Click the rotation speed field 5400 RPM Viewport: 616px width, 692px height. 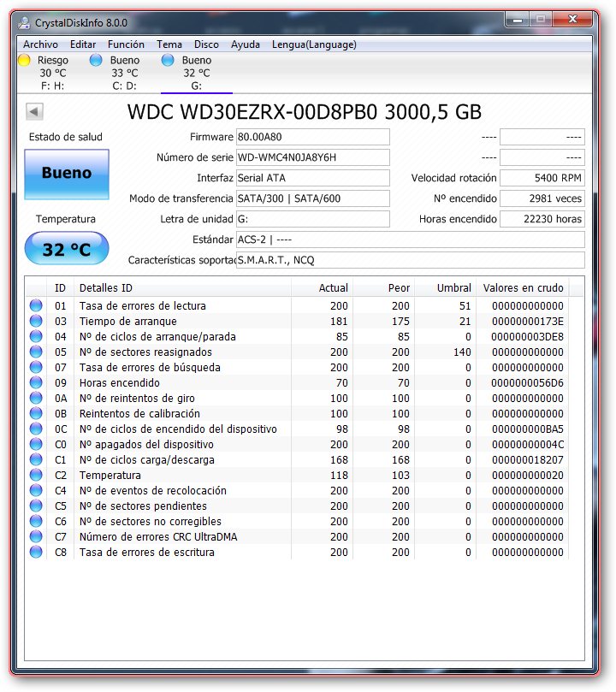(x=542, y=178)
